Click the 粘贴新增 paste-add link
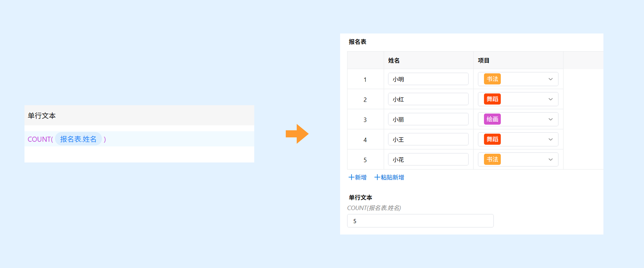Image resolution: width=644 pixels, height=268 pixels. tap(389, 177)
